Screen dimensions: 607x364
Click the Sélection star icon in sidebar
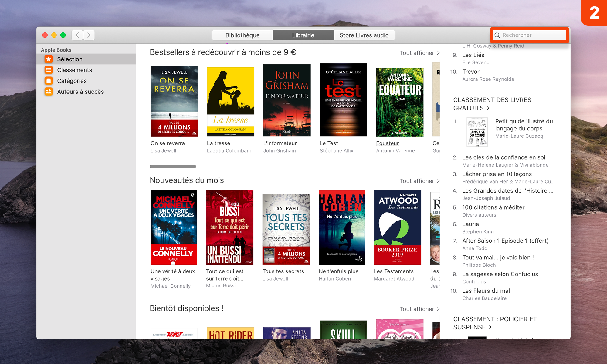coord(49,59)
